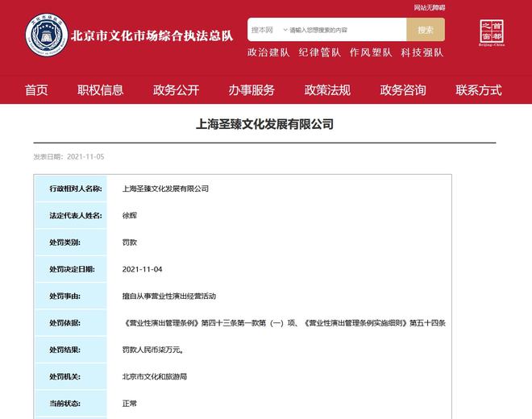532x419 pixels.
Task: Select the page heading 上海圣臻文化发展有限公司
Action: pos(264,124)
